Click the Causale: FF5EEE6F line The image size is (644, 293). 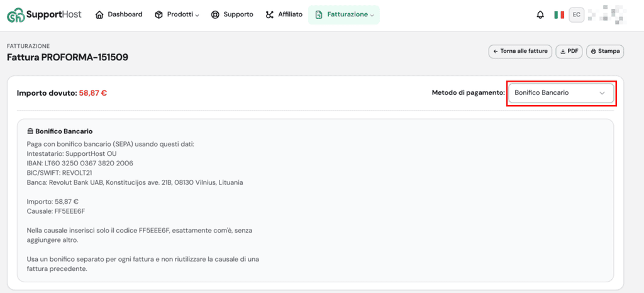click(56, 211)
